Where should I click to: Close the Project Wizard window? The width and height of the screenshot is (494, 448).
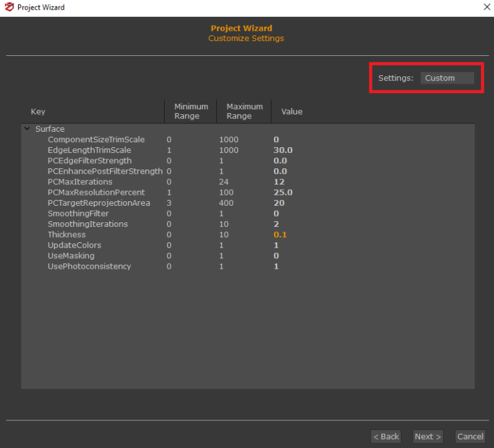click(486, 7)
